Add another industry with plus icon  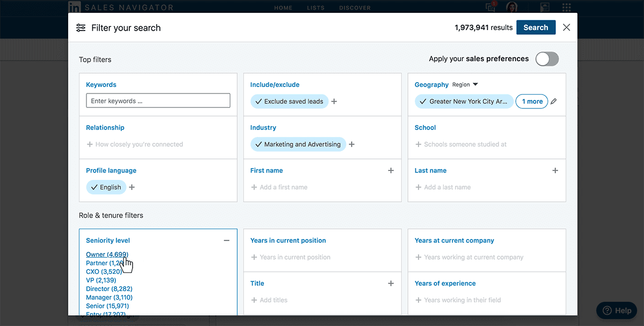pos(352,144)
